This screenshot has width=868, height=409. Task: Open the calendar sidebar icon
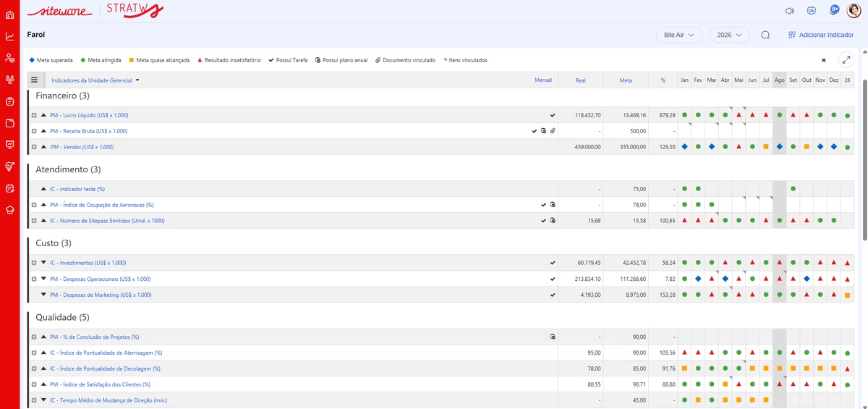(9, 188)
